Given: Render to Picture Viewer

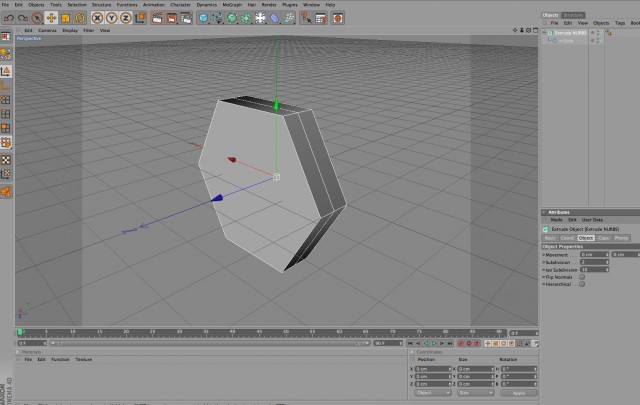Looking at the screenshot, I should (172, 18).
